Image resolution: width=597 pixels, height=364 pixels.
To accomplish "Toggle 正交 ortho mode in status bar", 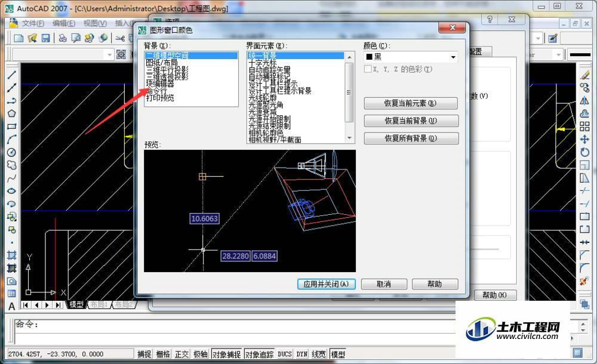I will tap(181, 354).
